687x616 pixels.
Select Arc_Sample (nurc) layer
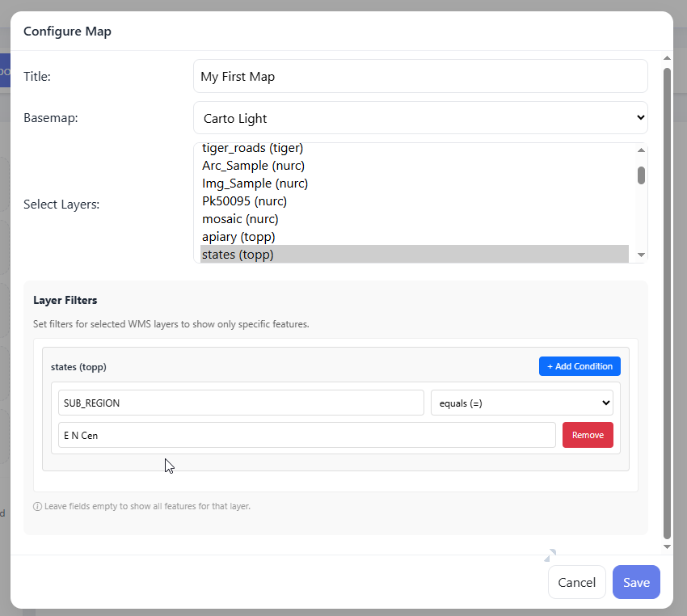pos(254,166)
